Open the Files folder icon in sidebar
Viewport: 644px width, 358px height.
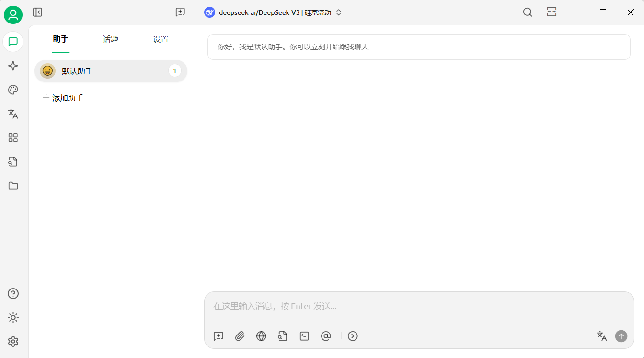13,186
